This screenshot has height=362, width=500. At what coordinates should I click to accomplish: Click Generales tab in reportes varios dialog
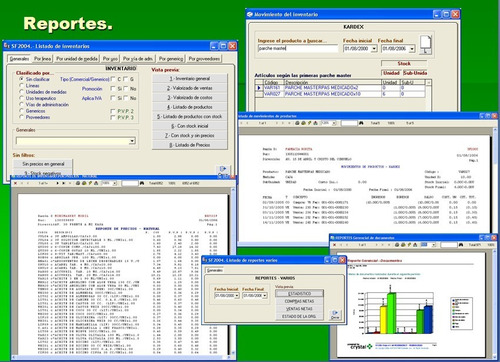point(215,270)
